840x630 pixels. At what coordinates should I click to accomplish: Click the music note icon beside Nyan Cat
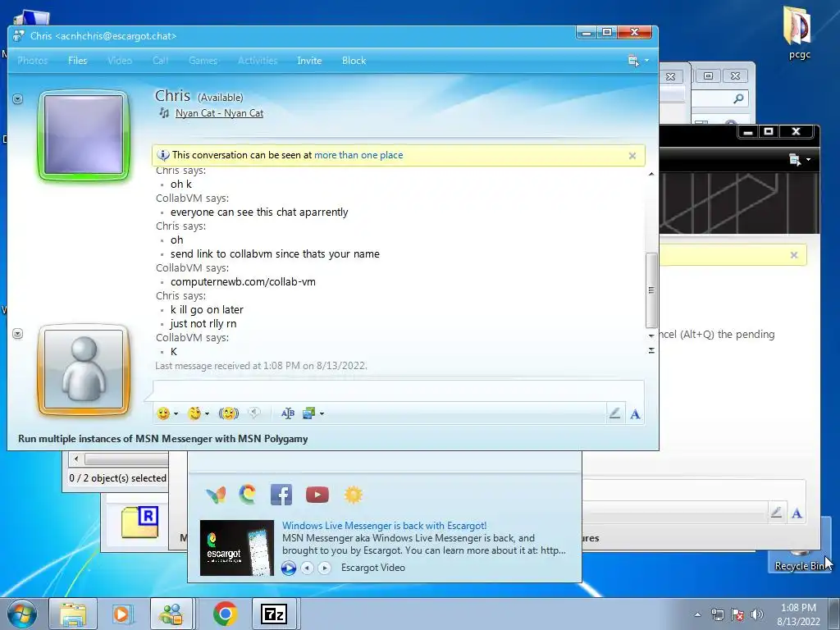click(x=164, y=113)
